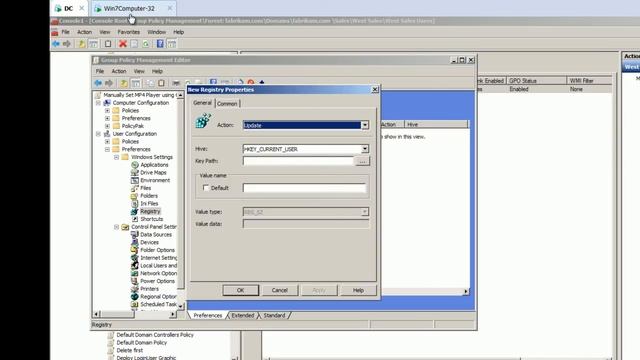Switch to the DC session tab
Screen dimensions: 640x360
click(x=69, y=8)
